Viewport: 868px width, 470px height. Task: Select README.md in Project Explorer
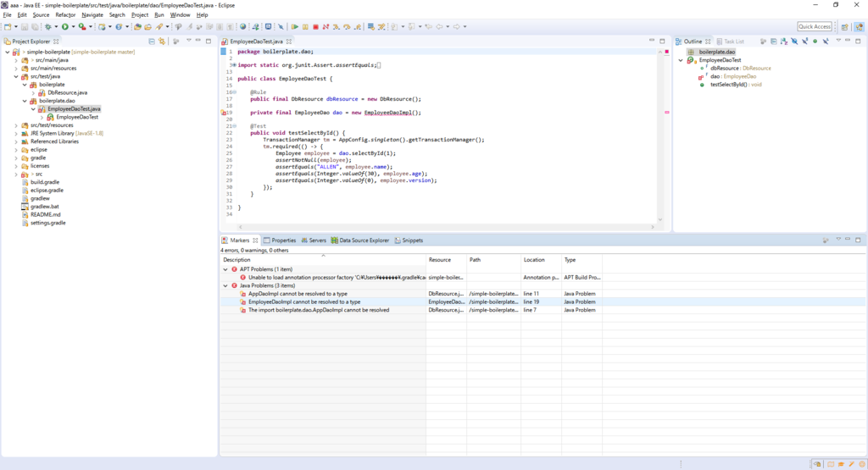click(x=46, y=214)
